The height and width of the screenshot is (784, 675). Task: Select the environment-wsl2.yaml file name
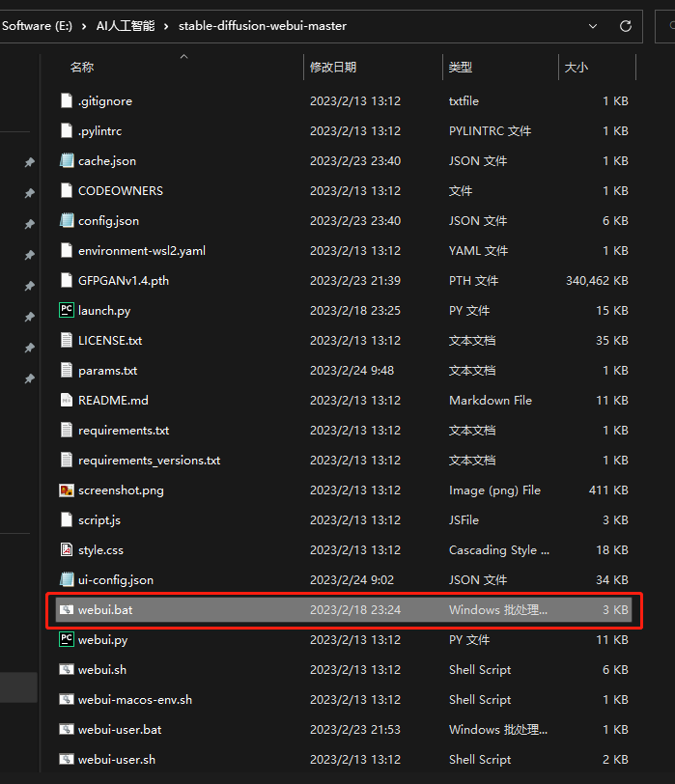coord(142,250)
